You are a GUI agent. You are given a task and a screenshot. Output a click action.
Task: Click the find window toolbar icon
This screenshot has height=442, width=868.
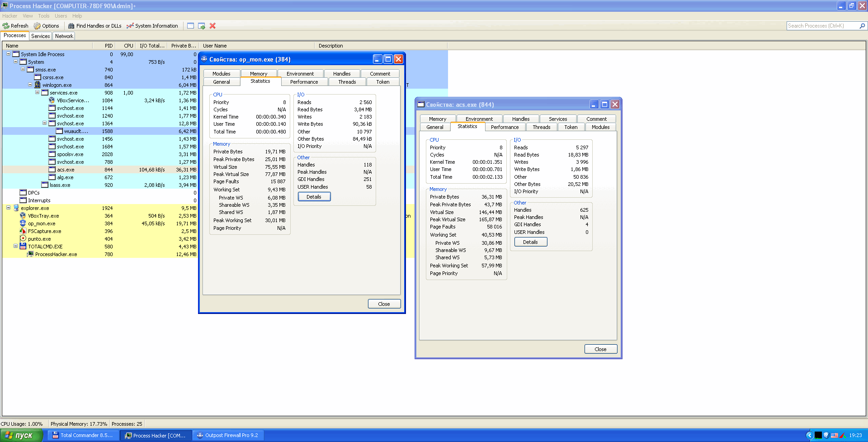[190, 26]
